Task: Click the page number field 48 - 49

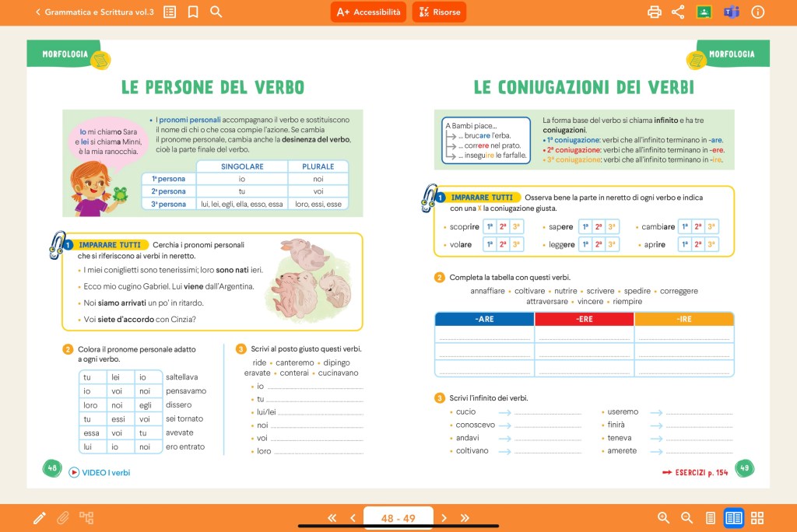Action: tap(398, 518)
